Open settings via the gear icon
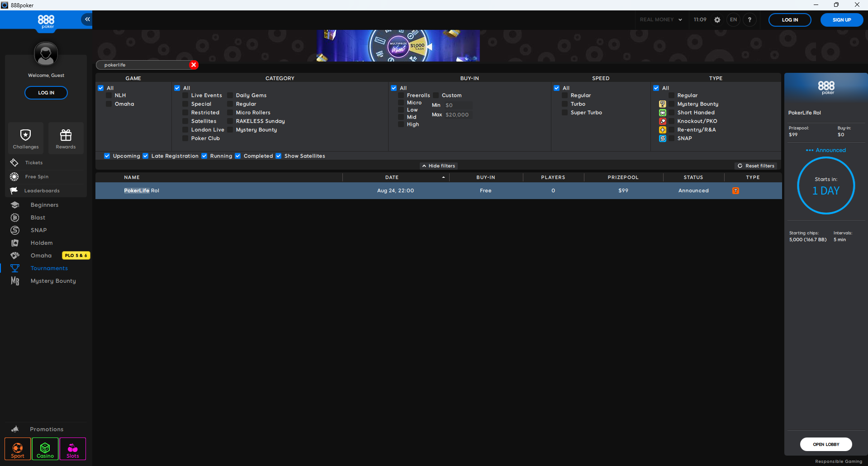The width and height of the screenshot is (868, 466). coord(717,20)
